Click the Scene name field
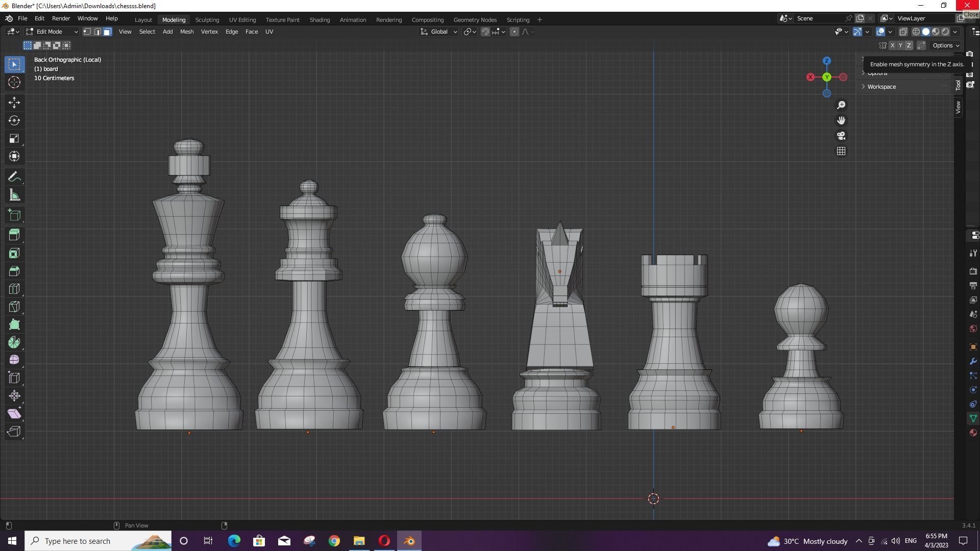The width and height of the screenshot is (980, 551). 819,18
